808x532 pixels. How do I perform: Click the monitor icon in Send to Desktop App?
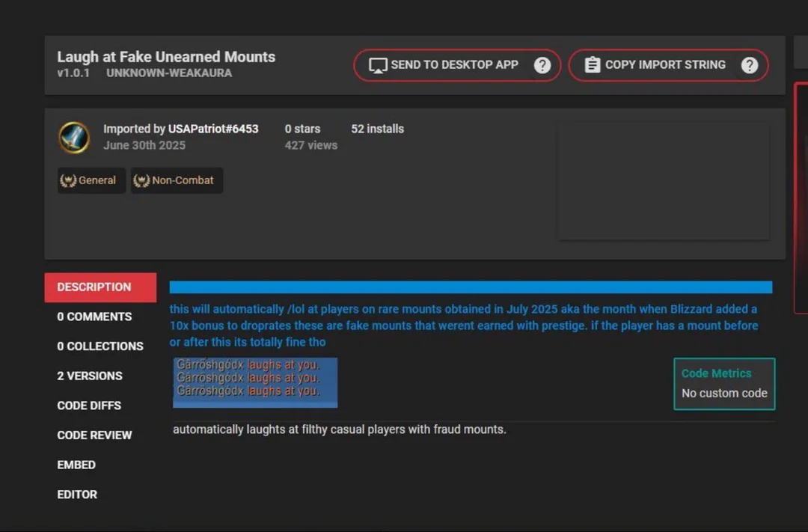(378, 65)
